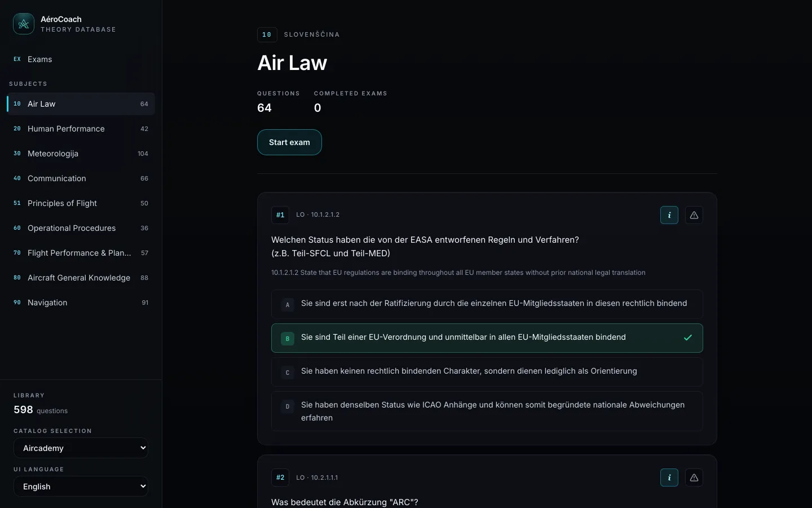
Task: Click the Navigation count 91
Action: point(145,303)
